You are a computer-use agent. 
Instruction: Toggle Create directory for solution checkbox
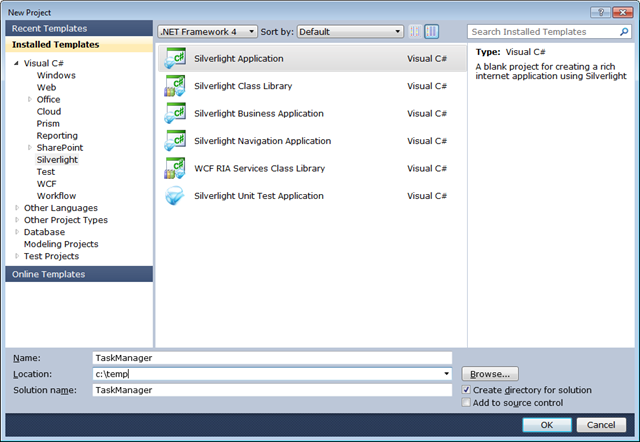click(467, 390)
